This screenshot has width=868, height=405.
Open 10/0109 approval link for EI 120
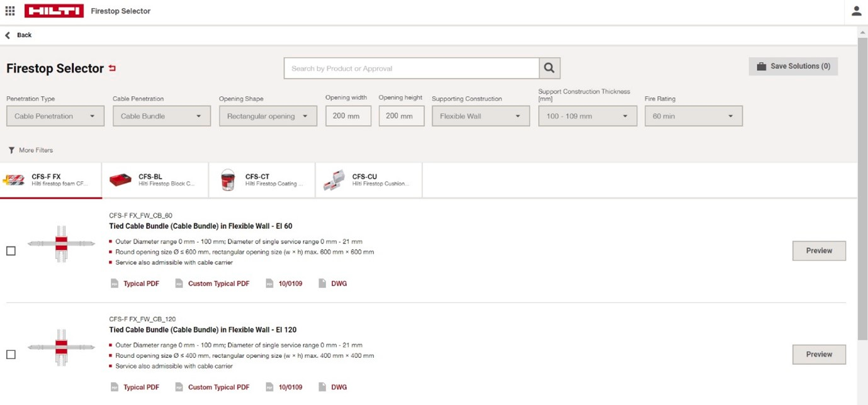[290, 387]
